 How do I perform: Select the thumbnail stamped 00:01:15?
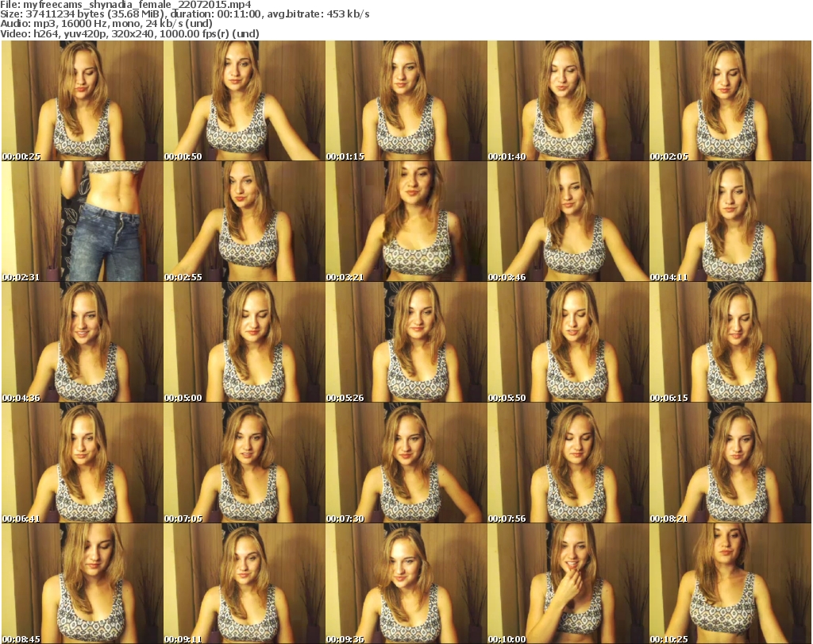[x=406, y=101]
